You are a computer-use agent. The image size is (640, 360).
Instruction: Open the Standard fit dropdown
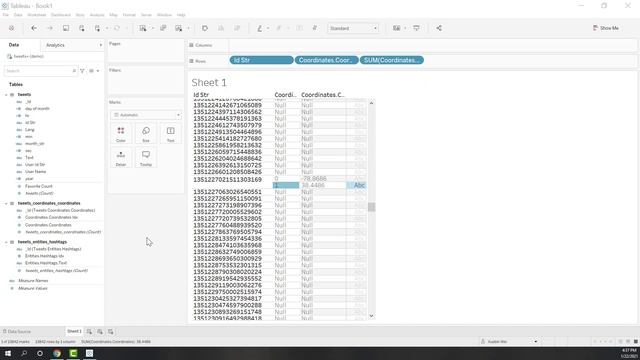[x=353, y=28]
